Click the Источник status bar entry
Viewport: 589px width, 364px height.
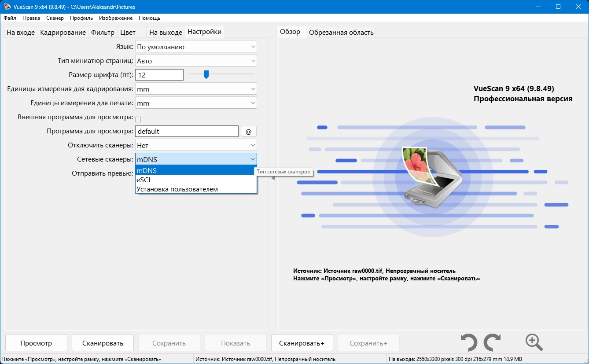[x=265, y=359]
